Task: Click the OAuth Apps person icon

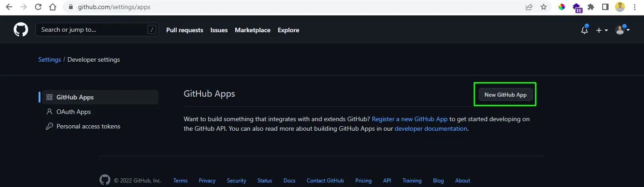Action: click(x=50, y=112)
